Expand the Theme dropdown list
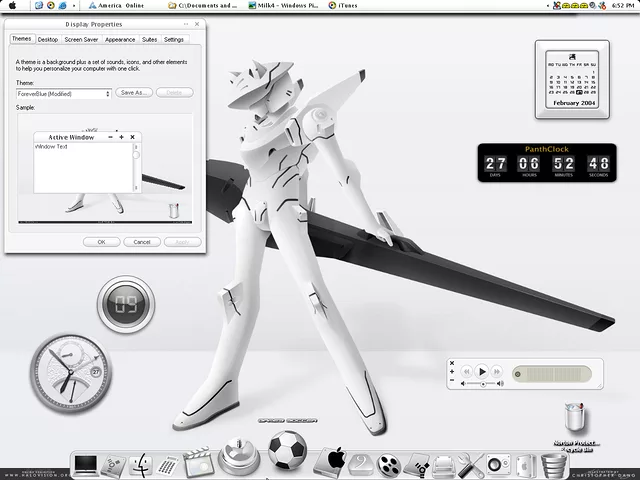 [x=108, y=93]
